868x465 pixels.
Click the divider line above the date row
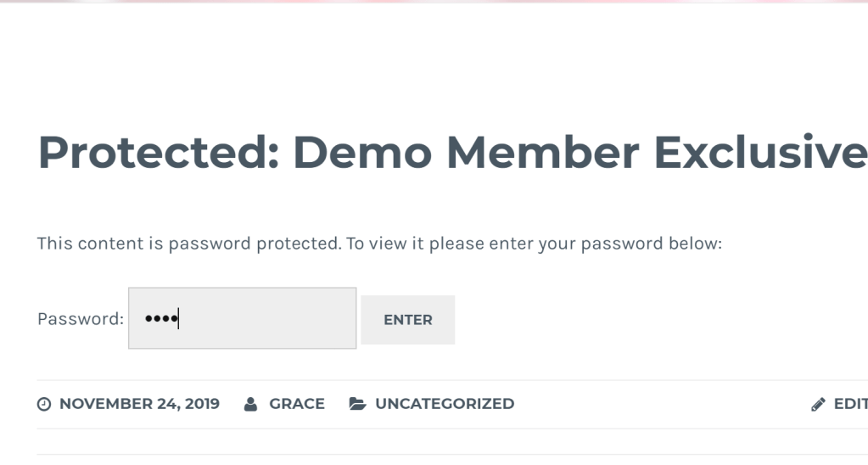pos(424,380)
